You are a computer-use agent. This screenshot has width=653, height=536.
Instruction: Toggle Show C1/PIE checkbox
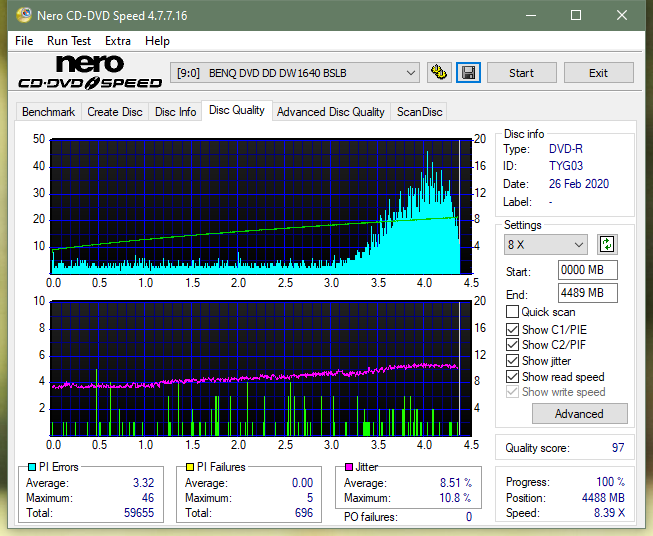point(512,329)
